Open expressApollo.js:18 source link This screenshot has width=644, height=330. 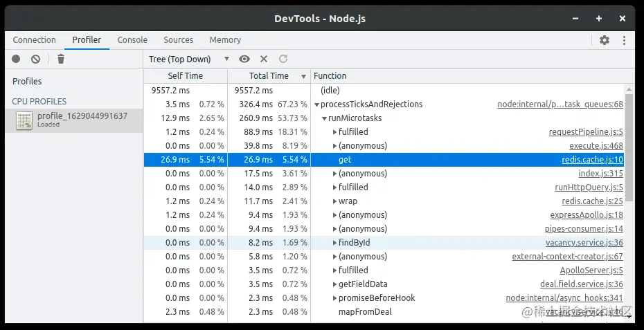click(x=587, y=215)
